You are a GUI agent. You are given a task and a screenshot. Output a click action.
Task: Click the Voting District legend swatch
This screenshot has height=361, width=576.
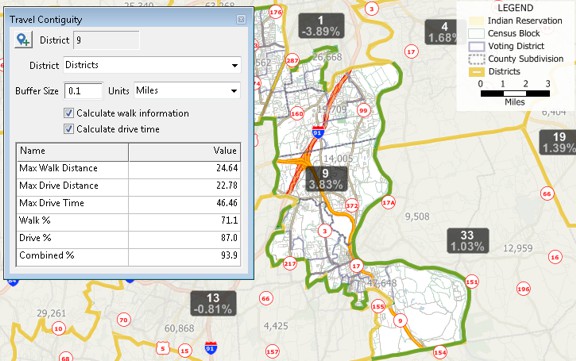[476, 46]
